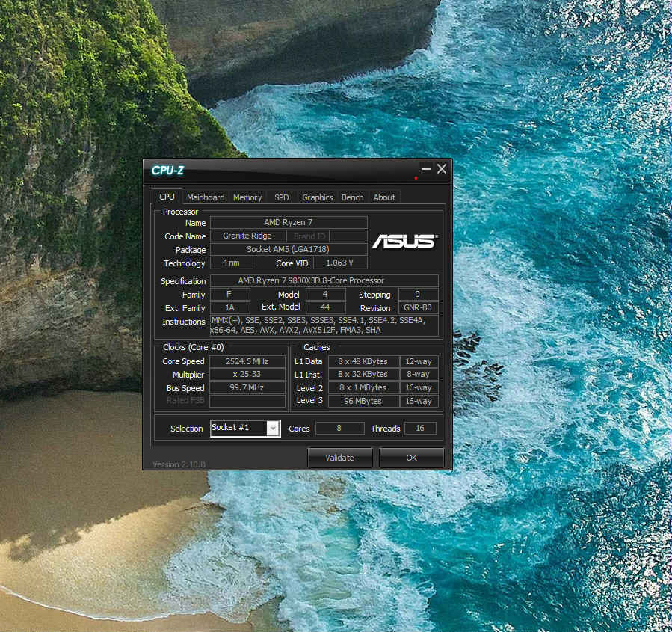Open the About tab

coord(384,197)
